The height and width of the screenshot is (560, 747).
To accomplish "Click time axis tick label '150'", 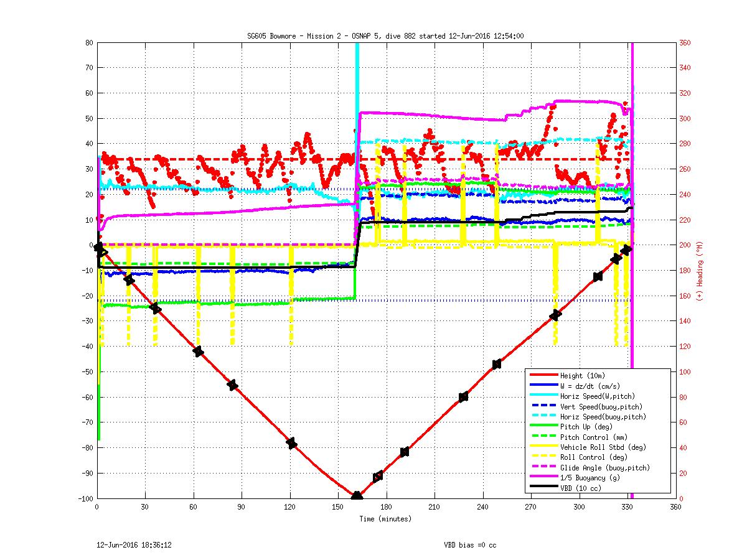I will pos(338,508).
